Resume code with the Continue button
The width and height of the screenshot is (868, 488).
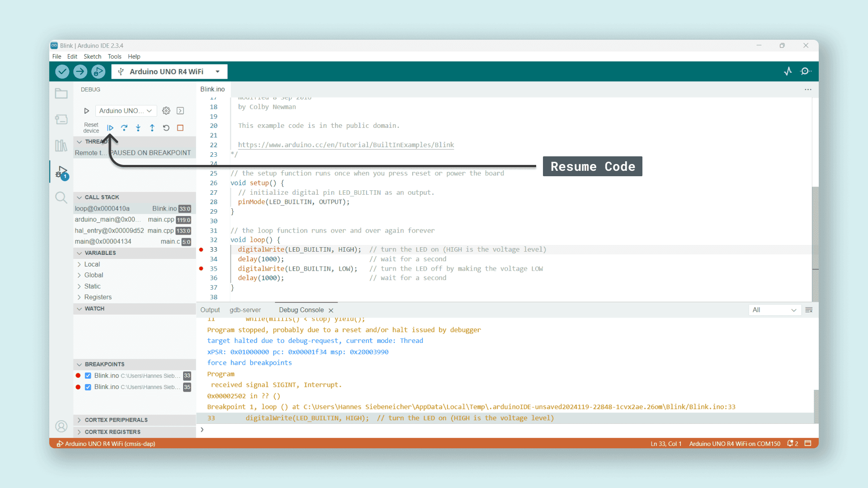(x=110, y=128)
